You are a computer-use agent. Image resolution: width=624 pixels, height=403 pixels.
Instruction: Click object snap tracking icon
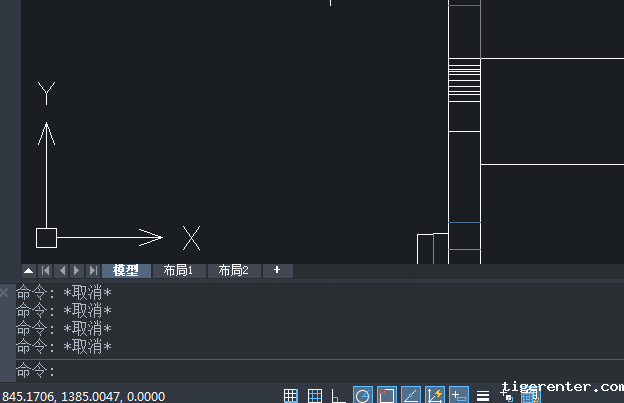click(x=411, y=395)
